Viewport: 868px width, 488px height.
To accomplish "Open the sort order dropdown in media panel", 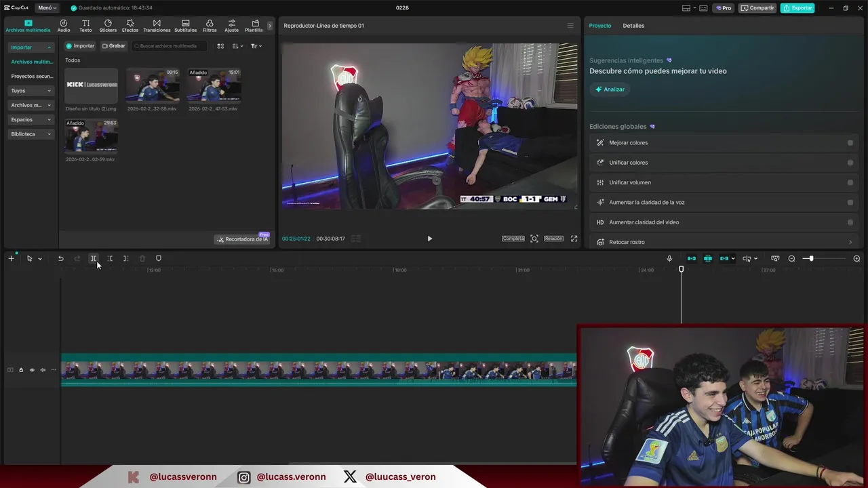I will 237,46.
